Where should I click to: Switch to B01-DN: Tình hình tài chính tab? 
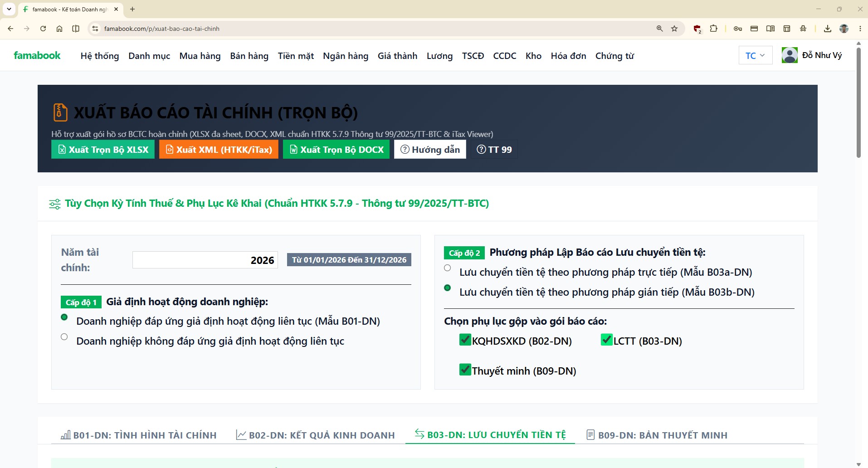point(139,435)
